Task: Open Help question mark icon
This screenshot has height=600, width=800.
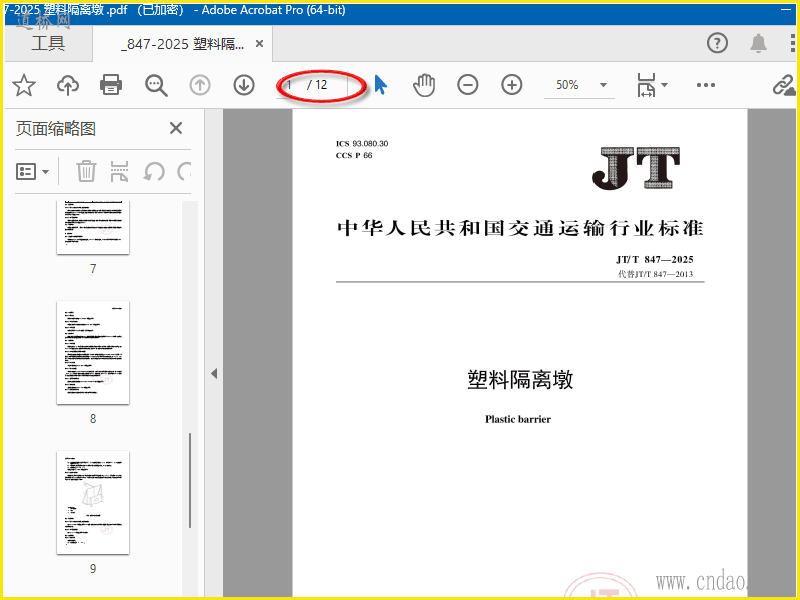Action: pyautogui.click(x=717, y=43)
